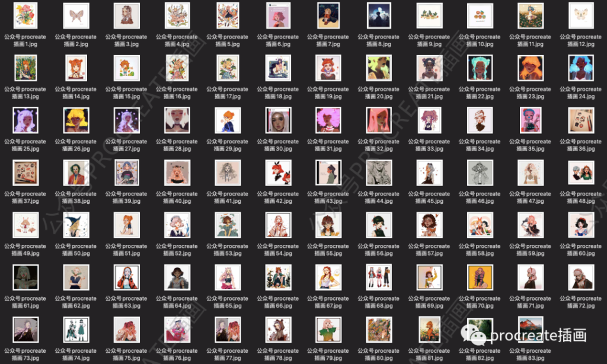Click the 插画 38.jpg file icon
607x364 pixels.
(76, 173)
